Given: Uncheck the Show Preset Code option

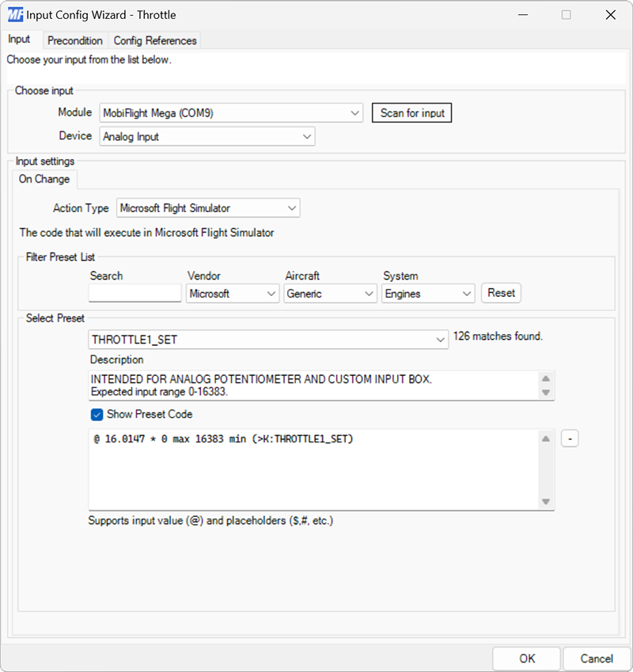Looking at the screenshot, I should click(x=97, y=414).
